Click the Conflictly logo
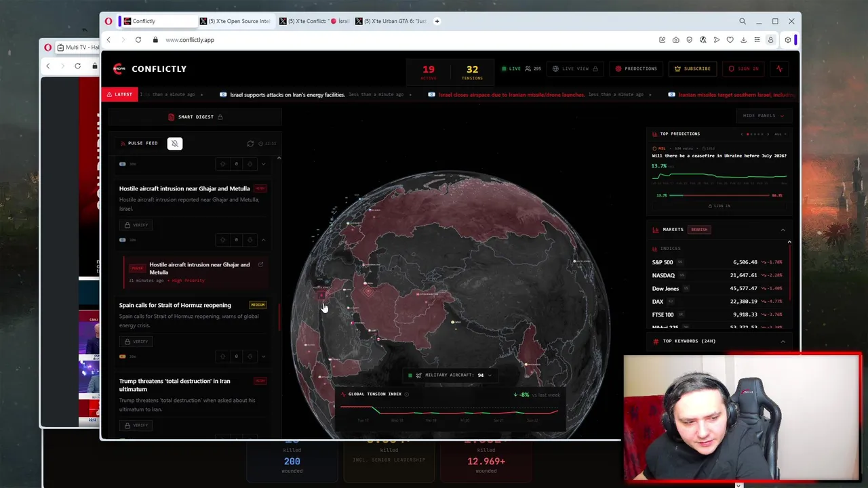 point(149,68)
